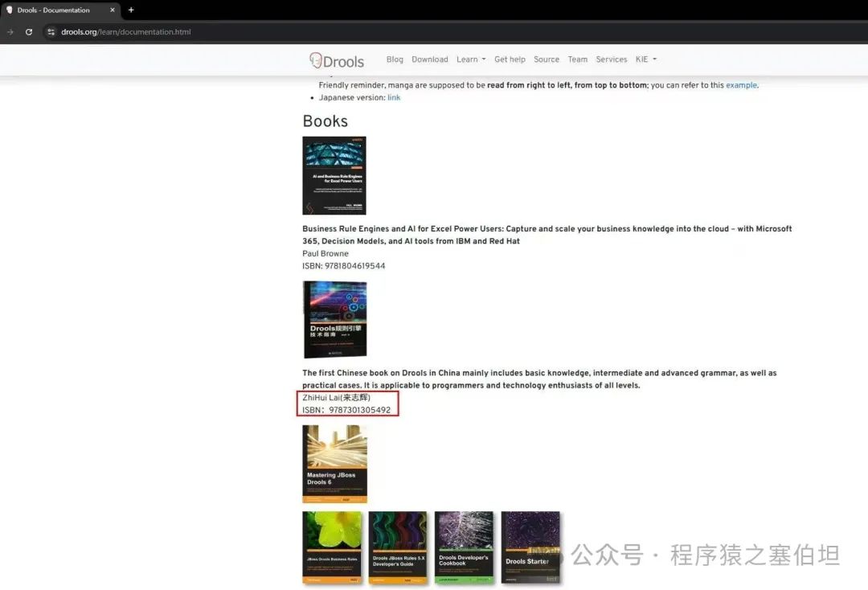Open the JBoss Drools Business Rules cover
Image resolution: width=868 pixels, height=590 pixels.
(332, 547)
